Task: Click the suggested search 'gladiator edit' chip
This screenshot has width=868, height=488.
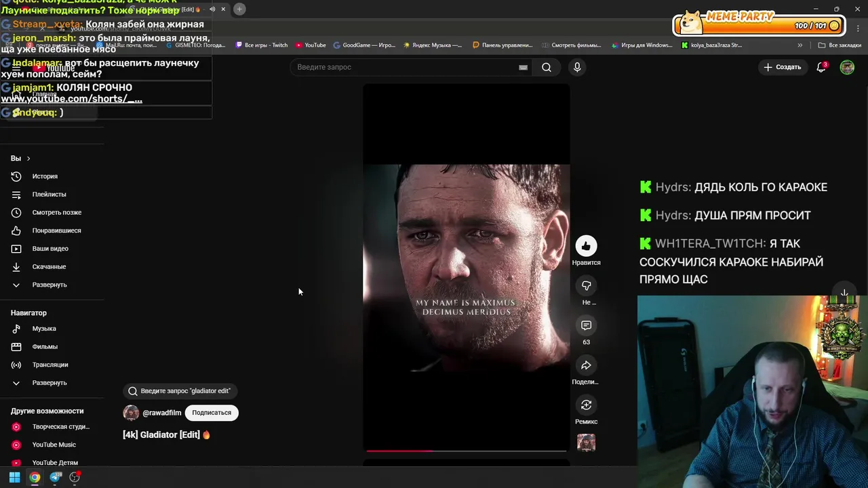Action: pos(180,391)
